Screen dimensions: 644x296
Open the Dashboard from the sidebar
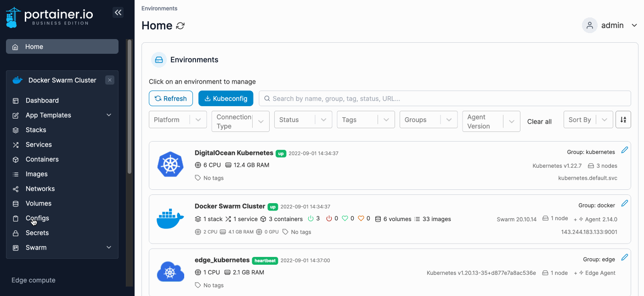point(43,100)
